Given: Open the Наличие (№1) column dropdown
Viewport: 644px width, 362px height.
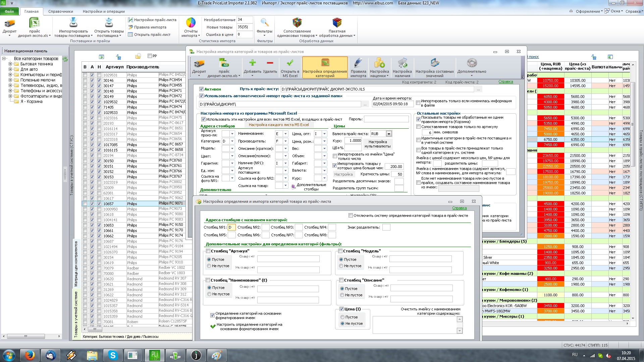Looking at the screenshot, I should 285,163.
